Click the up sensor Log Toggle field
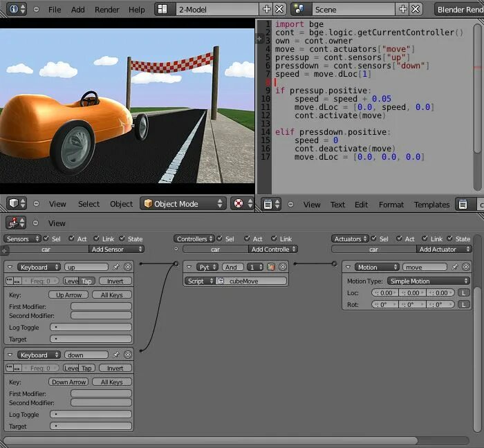 (91, 327)
